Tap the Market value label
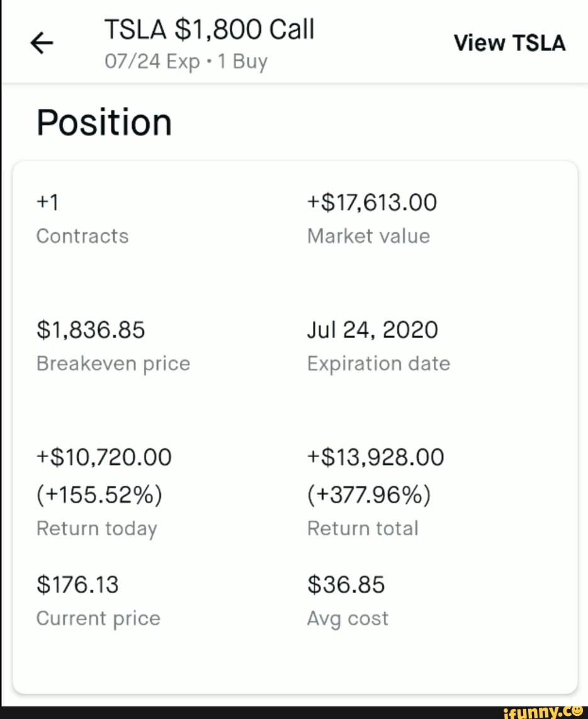This screenshot has height=719, width=588. click(x=369, y=236)
